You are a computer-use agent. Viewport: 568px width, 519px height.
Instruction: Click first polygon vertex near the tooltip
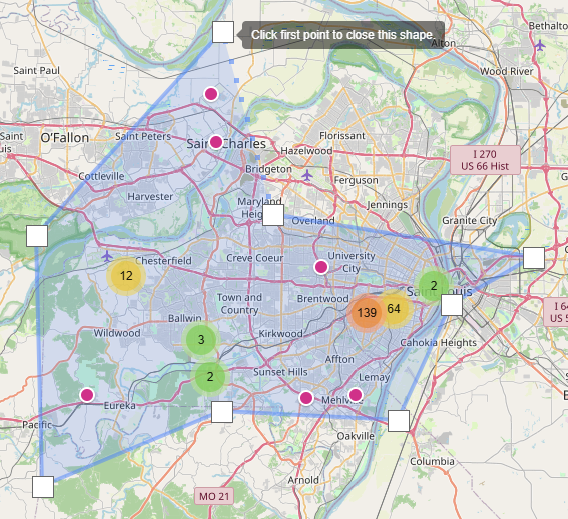[x=223, y=32]
